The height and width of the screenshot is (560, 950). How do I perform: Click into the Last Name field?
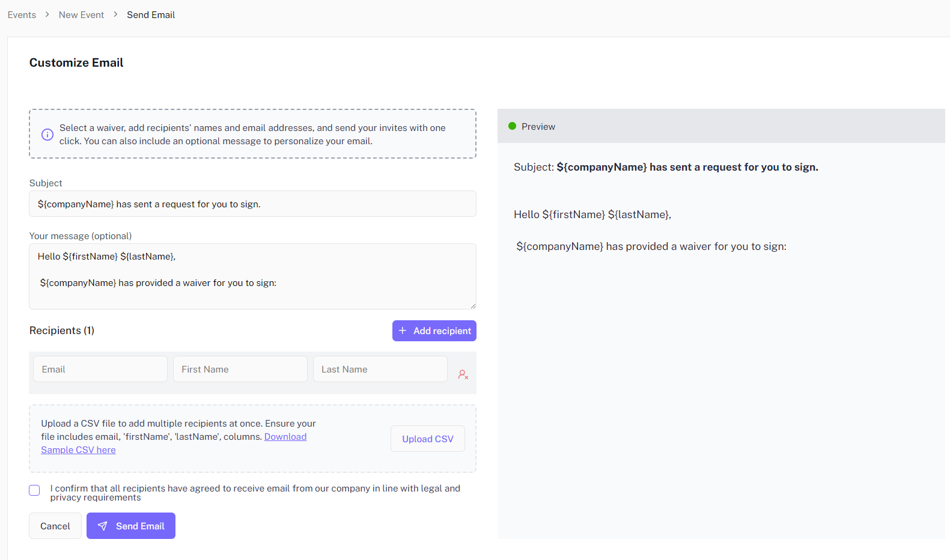point(380,370)
